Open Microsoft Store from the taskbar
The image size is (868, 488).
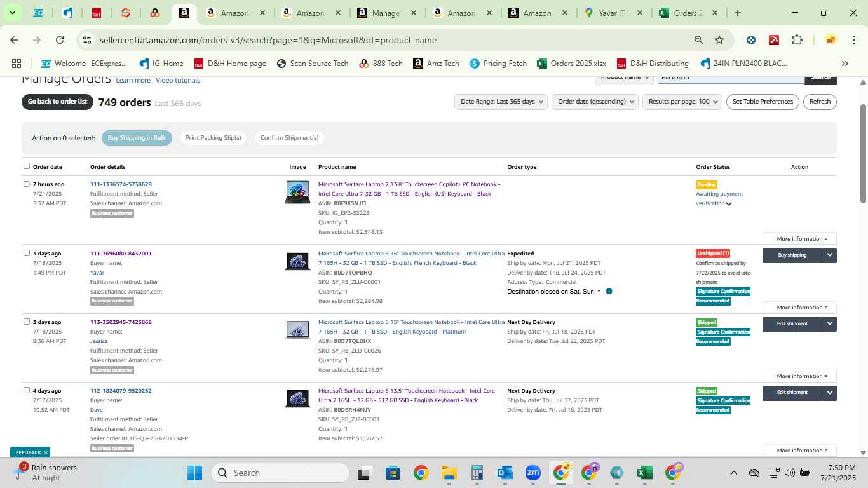click(x=393, y=473)
